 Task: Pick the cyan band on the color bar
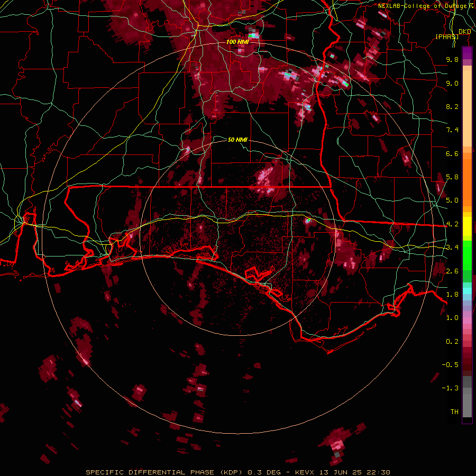click(x=467, y=291)
